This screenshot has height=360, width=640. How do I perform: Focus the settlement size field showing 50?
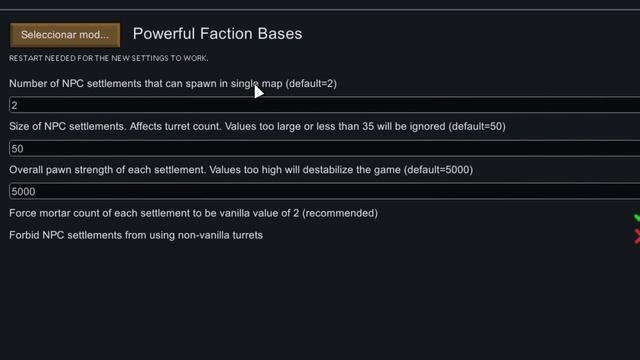point(324,149)
